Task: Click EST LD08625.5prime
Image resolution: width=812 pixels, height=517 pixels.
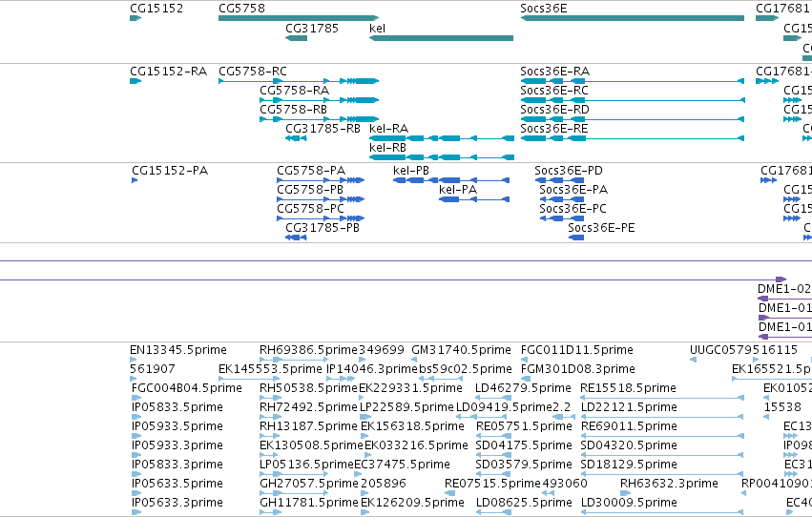Action: (524, 503)
